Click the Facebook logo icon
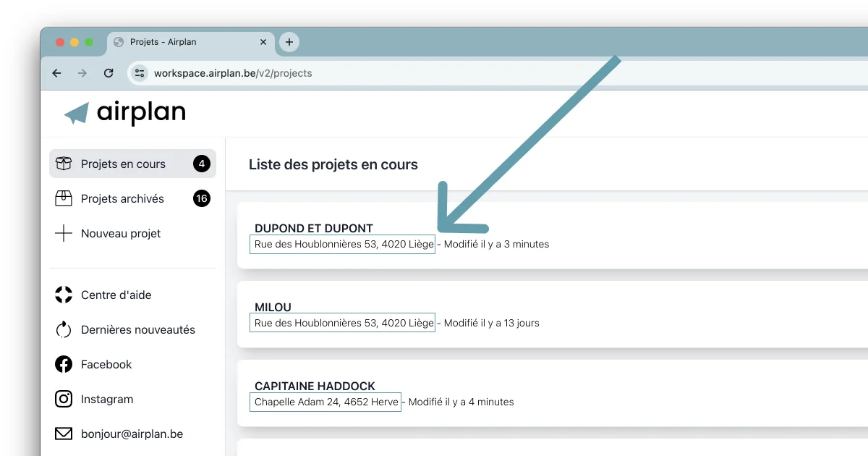This screenshot has height=456, width=868. pyautogui.click(x=64, y=364)
